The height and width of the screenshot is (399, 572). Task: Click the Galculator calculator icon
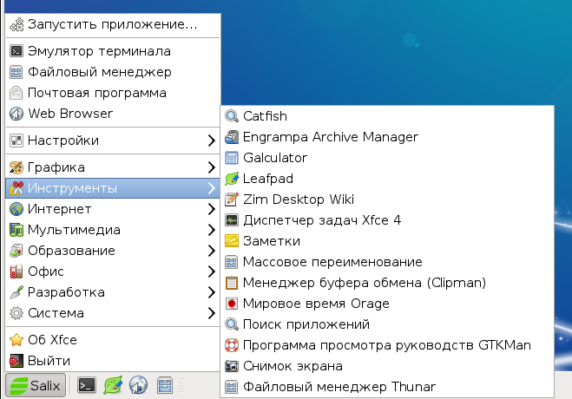[232, 158]
